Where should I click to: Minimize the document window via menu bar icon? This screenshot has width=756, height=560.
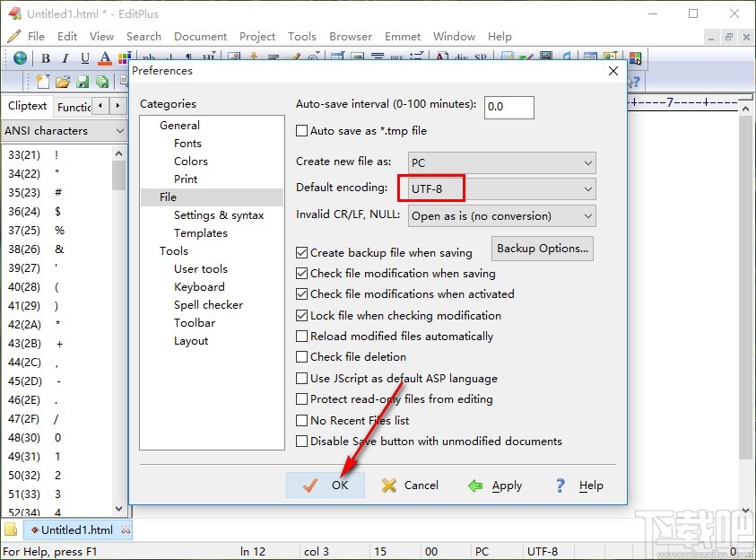click(710, 37)
